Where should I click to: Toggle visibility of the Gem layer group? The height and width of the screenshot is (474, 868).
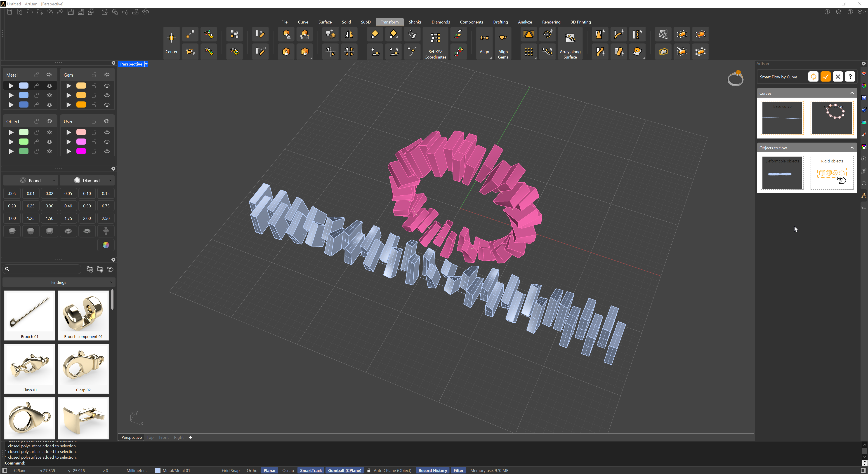(106, 75)
